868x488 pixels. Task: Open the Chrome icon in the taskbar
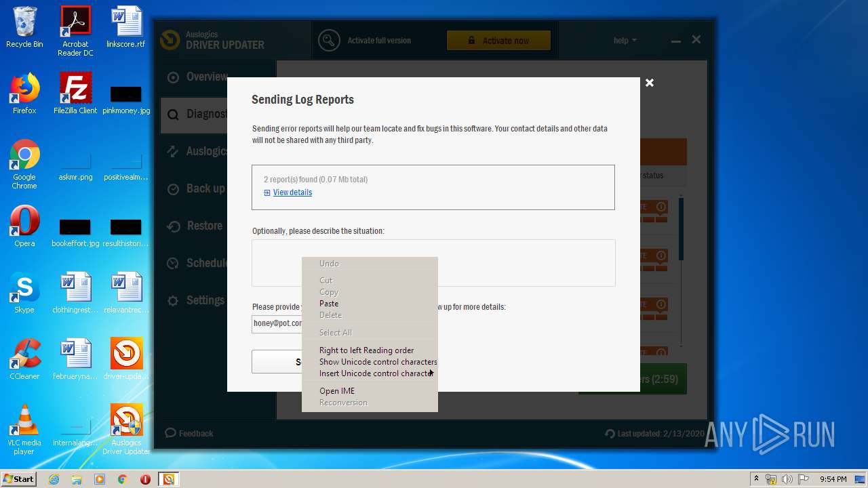(122, 479)
